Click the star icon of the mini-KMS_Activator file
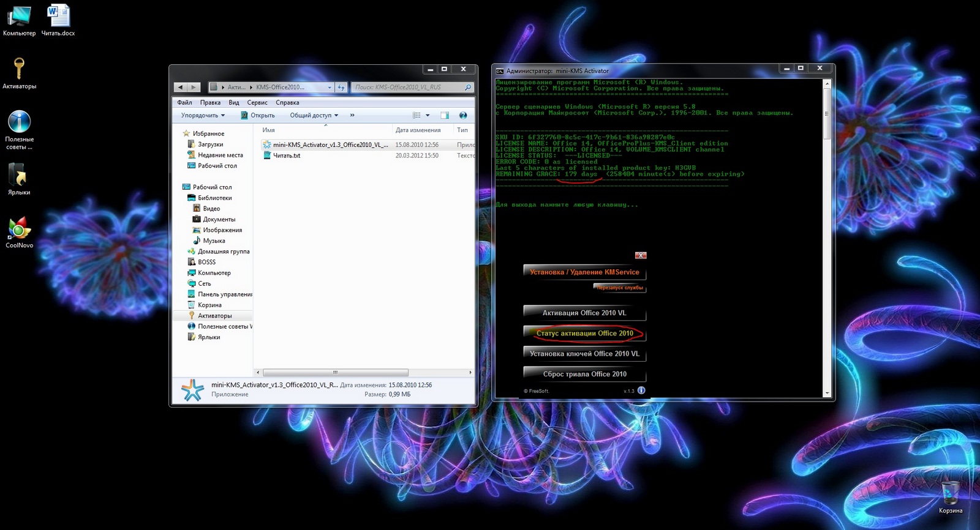980x530 pixels. point(267,145)
